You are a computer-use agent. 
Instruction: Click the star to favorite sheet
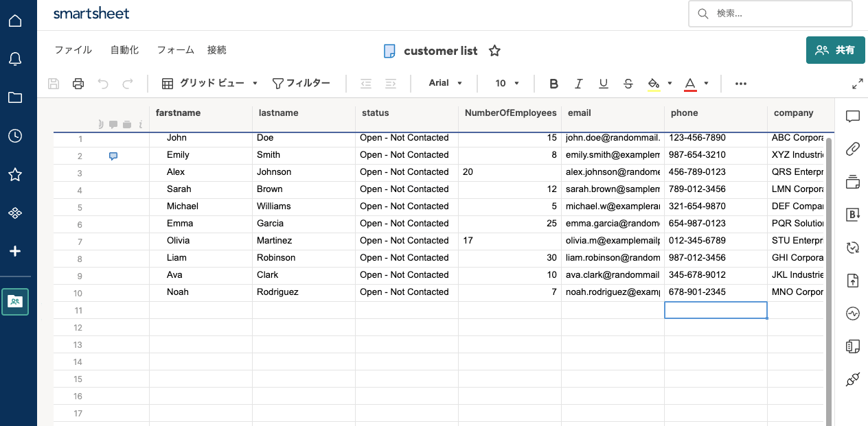point(494,51)
